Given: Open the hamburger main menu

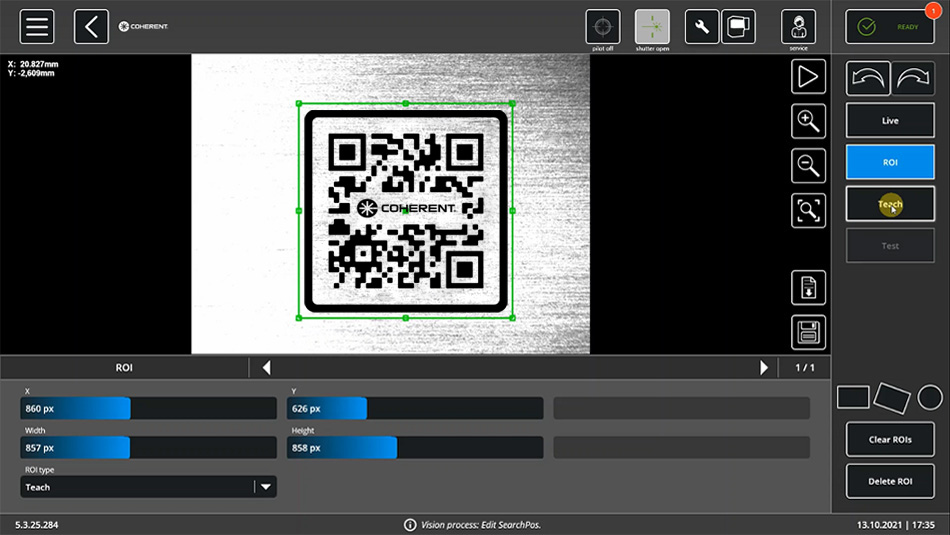Looking at the screenshot, I should click(37, 26).
